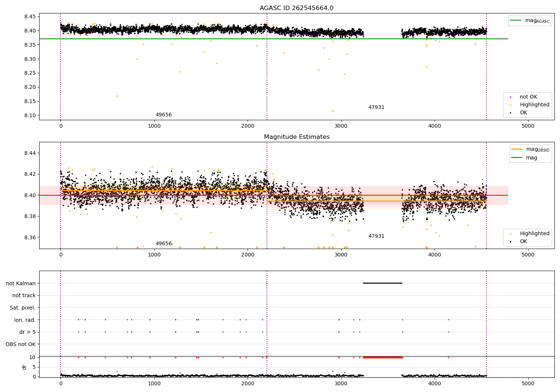Click the low outlier point near 8.17 in top plot
This screenshot has width=560, height=392.
click(x=117, y=96)
